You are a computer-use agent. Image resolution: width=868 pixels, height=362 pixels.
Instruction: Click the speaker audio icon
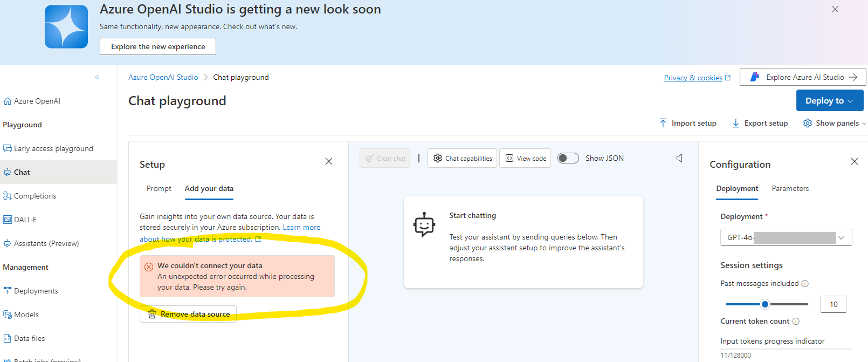tap(679, 158)
